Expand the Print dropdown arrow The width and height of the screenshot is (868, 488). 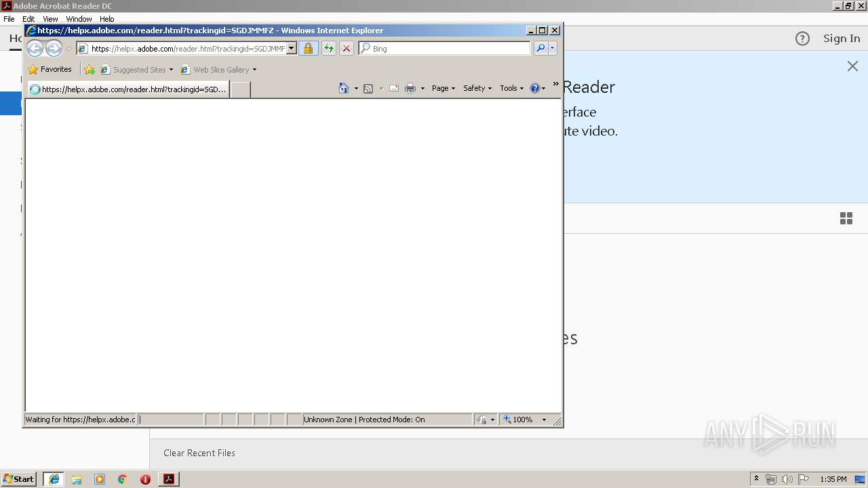tap(422, 88)
